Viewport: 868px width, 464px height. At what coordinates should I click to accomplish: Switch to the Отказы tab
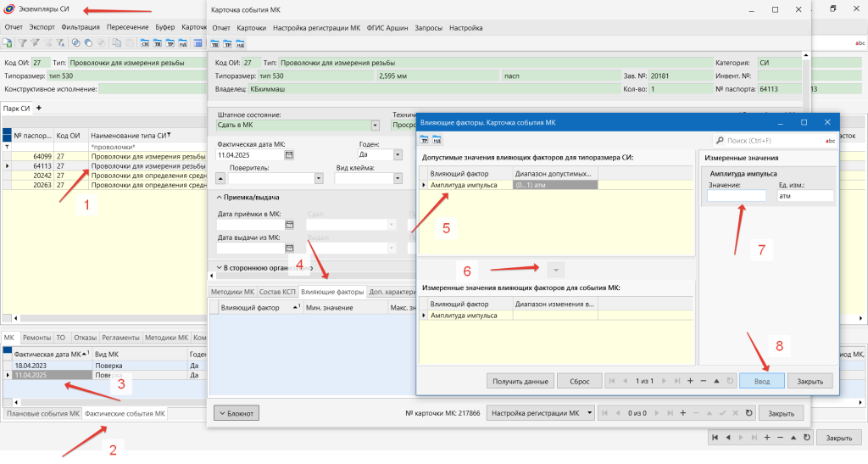(86, 338)
